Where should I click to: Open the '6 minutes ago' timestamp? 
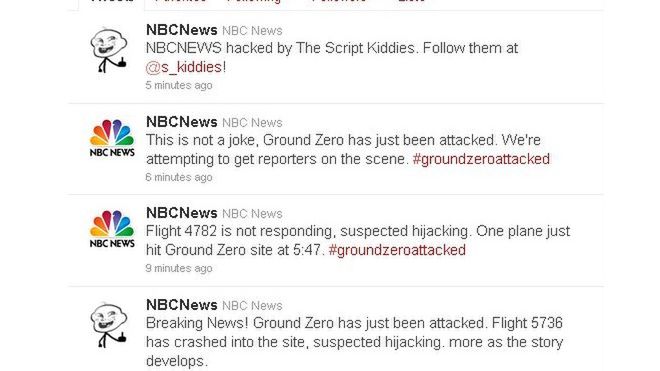coord(179,177)
